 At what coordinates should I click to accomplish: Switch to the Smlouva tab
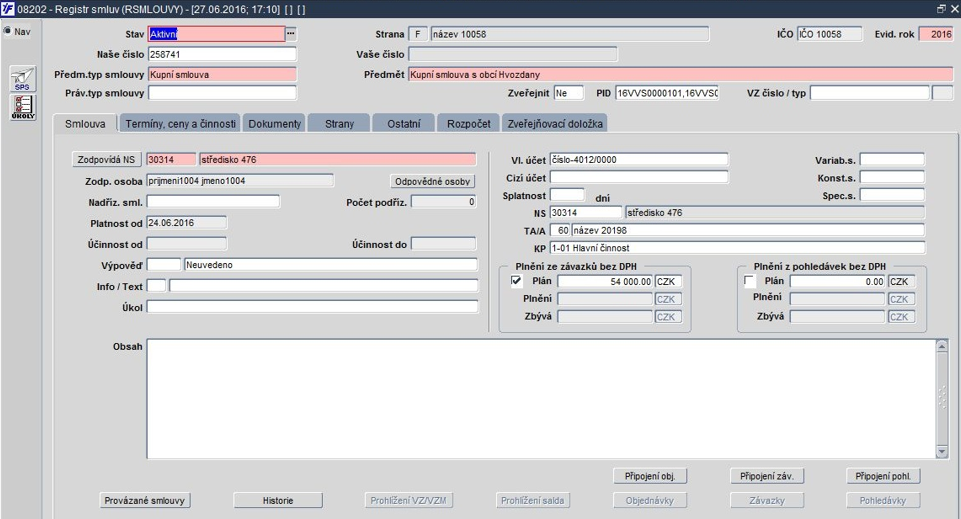[x=85, y=124]
